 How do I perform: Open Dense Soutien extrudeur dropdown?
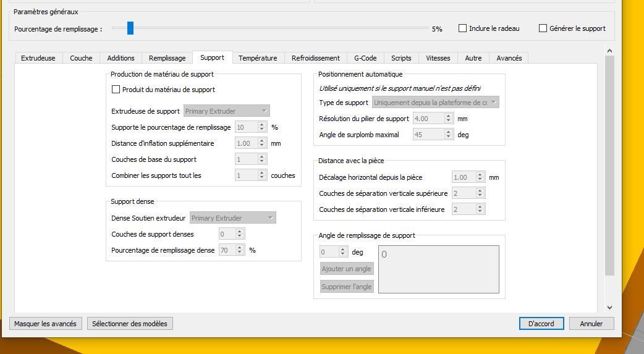tap(233, 217)
